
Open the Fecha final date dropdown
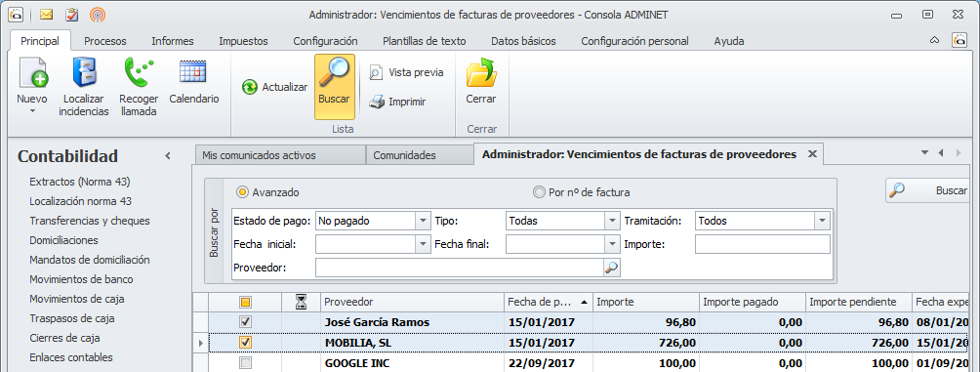click(612, 244)
